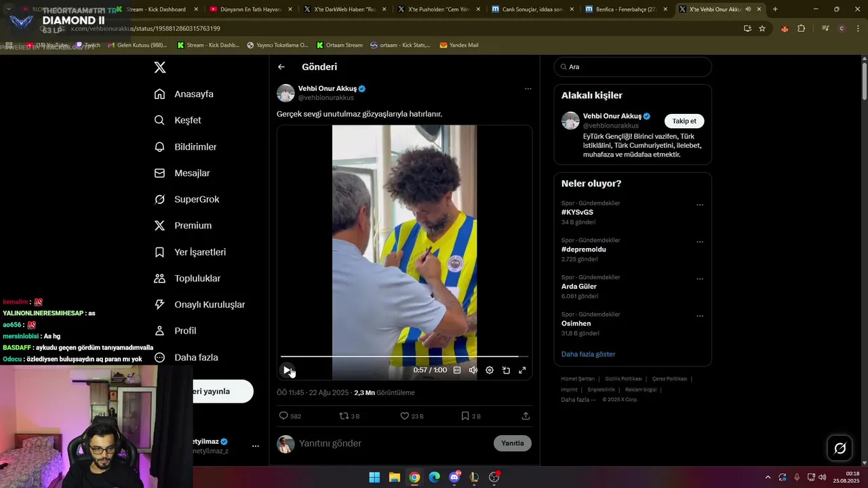The image size is (868, 488).
Task: Switch to Stream - Kick Dashboard tab
Action: click(156, 9)
